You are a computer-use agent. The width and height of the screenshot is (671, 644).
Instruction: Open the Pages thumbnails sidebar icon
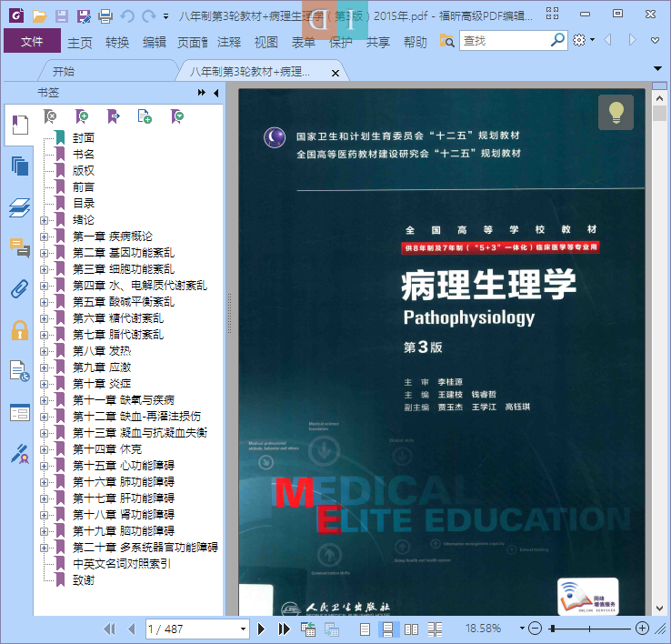[x=20, y=166]
